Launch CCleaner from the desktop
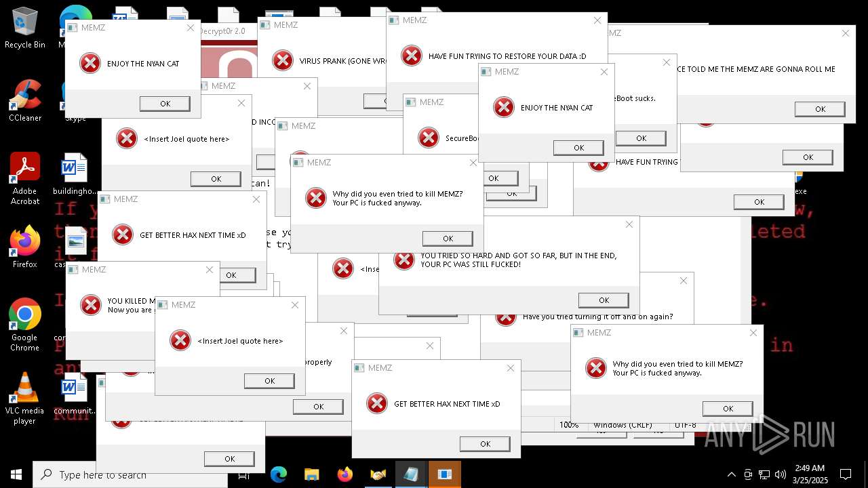Screen dimensions: 868x488 tap(24, 100)
